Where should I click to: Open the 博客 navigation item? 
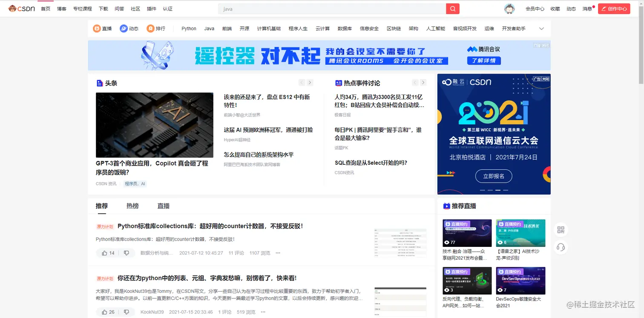pyautogui.click(x=62, y=9)
